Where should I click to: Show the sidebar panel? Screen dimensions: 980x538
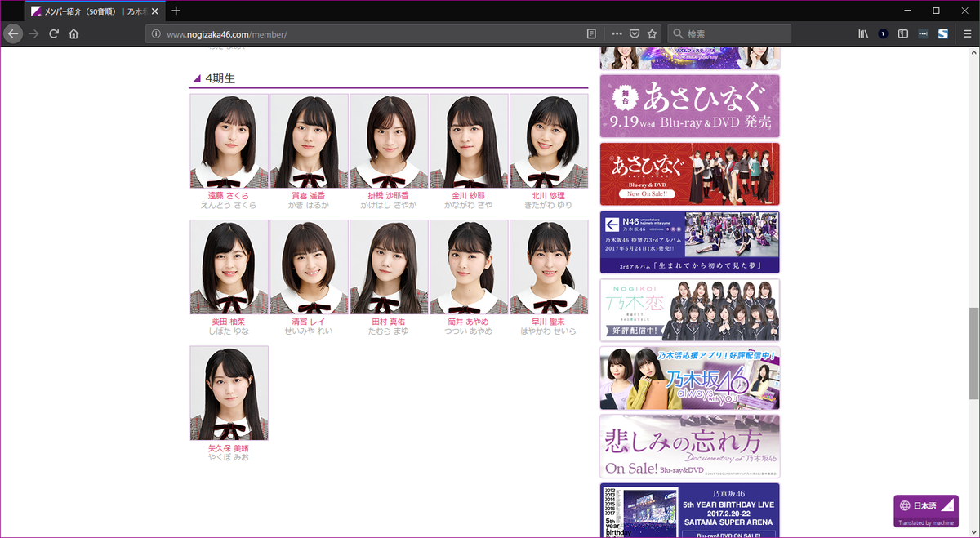coord(903,34)
